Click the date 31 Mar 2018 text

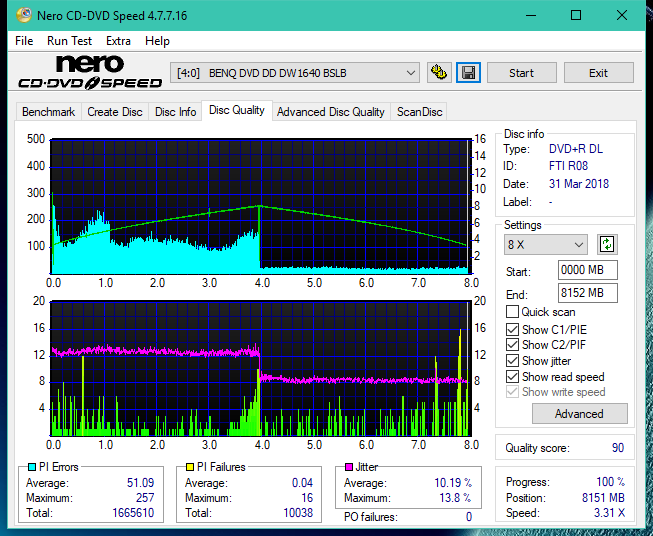579,184
